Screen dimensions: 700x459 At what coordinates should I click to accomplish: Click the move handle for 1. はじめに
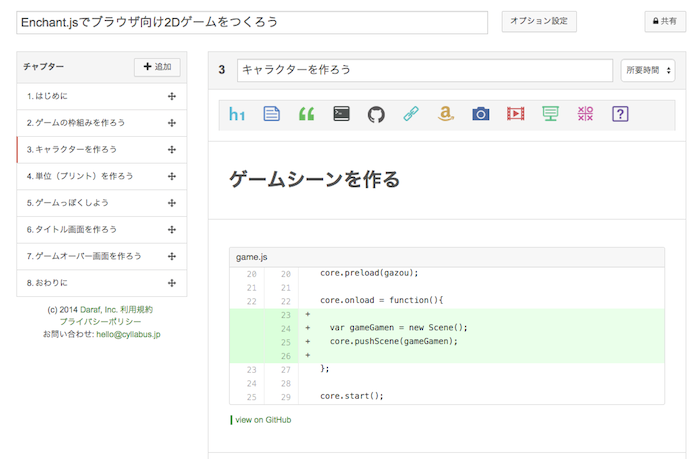pos(172,97)
